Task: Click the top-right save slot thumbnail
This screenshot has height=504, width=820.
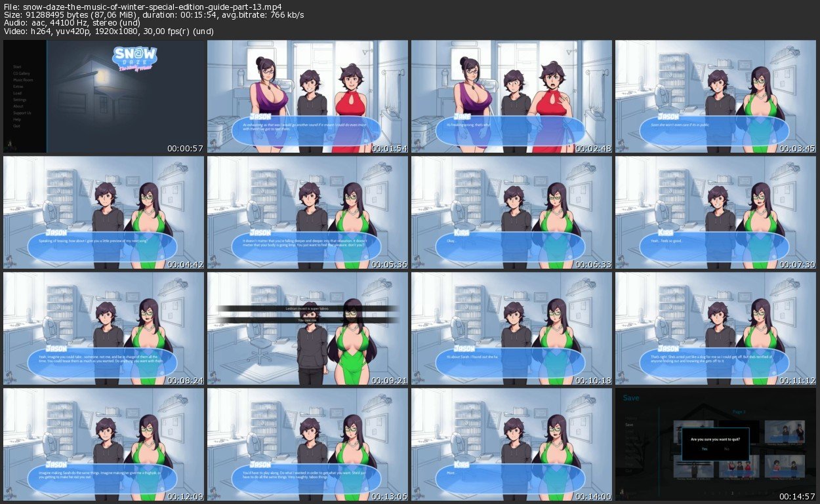Action: point(785,431)
